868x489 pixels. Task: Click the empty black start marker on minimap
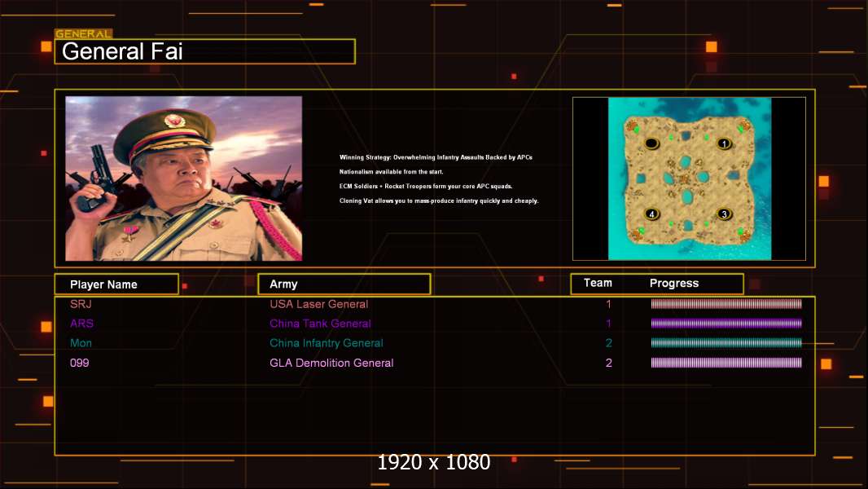tap(651, 144)
